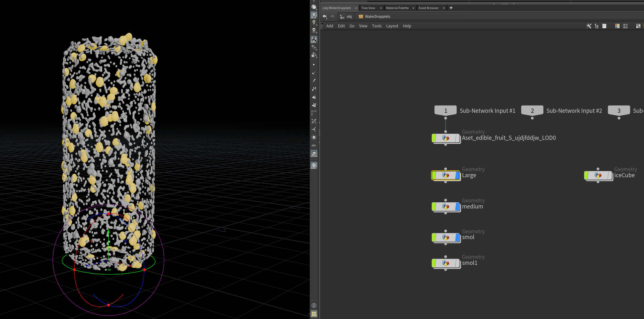Toggle the yellow normal lighting bulb icon
This screenshot has width=644, height=319.
pyautogui.click(x=314, y=23)
